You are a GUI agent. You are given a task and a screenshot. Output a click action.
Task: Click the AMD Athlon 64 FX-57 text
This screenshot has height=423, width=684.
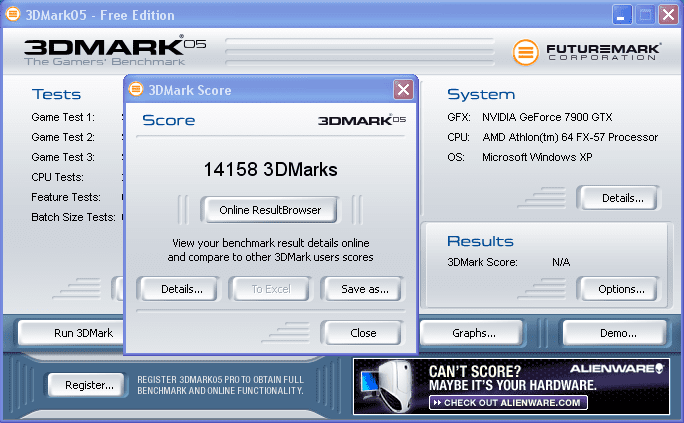pos(570,137)
